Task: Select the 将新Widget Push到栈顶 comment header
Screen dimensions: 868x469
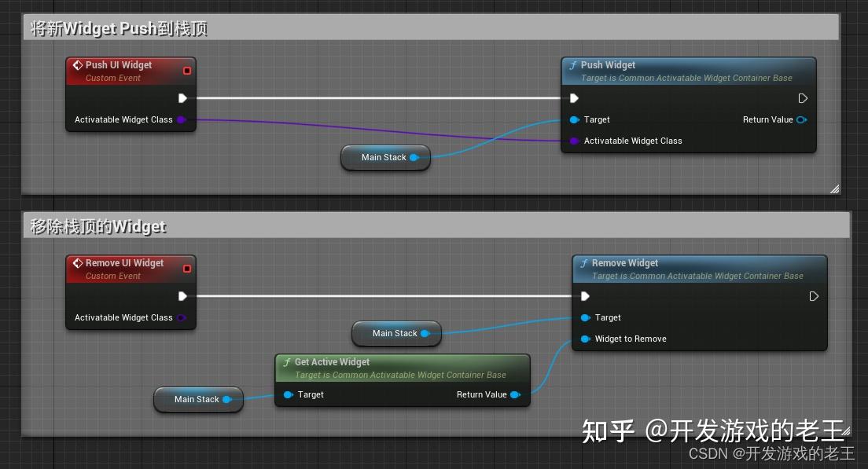Action: click(431, 27)
